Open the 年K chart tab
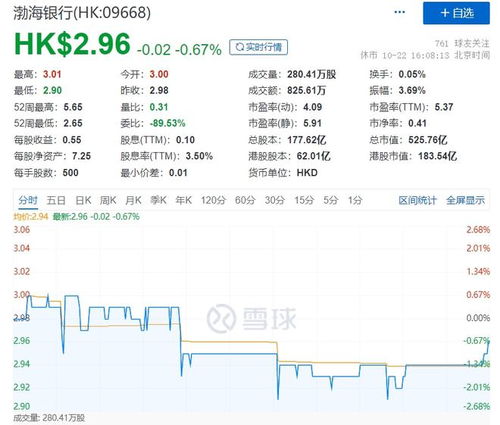This screenshot has height=425, width=500. (184, 200)
